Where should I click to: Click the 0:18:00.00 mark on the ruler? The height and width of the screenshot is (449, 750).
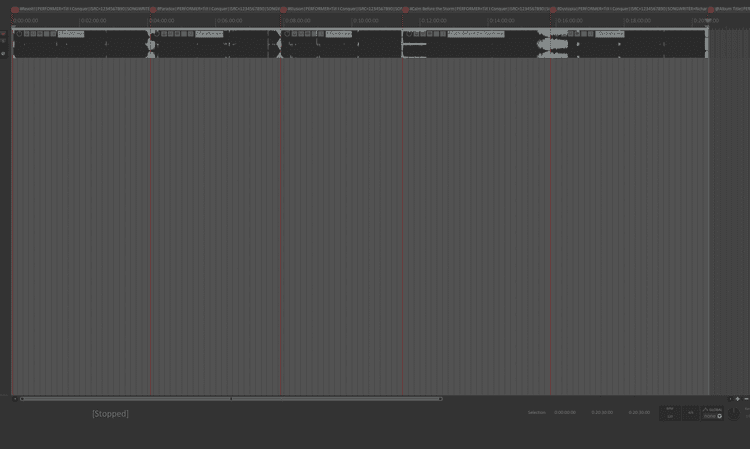pyautogui.click(x=638, y=21)
